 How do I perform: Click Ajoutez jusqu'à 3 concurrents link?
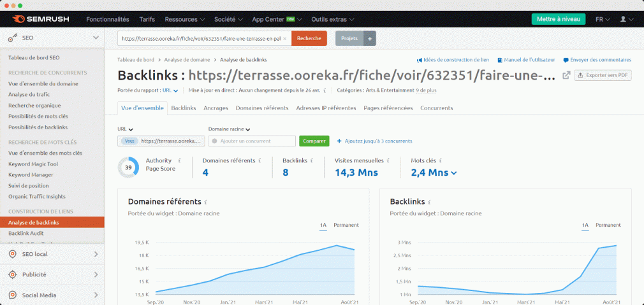(x=374, y=141)
